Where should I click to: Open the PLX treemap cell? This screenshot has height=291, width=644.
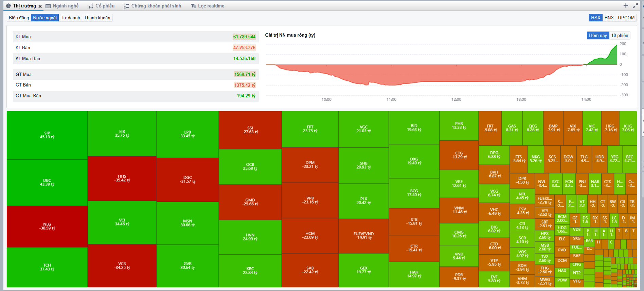point(364,201)
